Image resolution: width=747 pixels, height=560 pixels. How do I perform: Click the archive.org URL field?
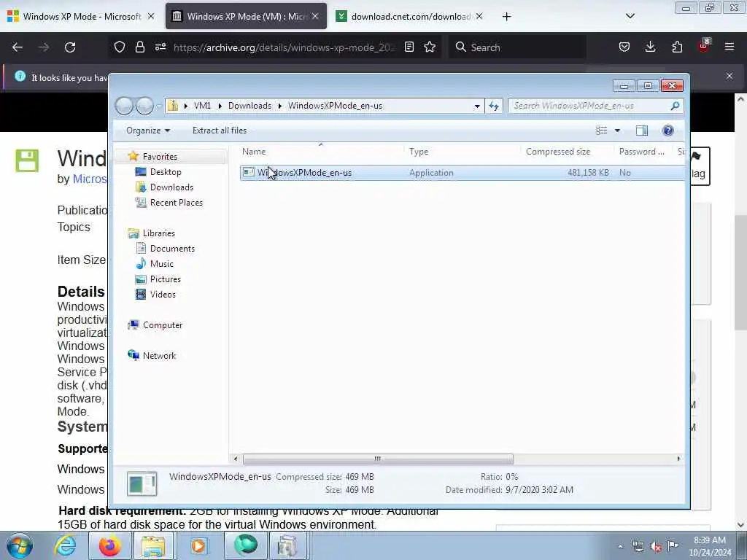coord(284,47)
